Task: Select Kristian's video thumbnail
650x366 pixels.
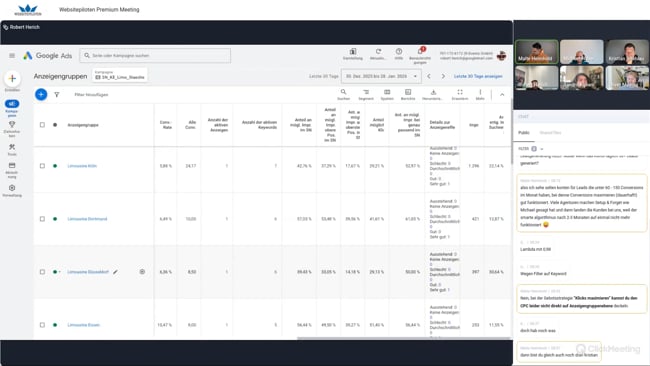Action: tap(627, 52)
